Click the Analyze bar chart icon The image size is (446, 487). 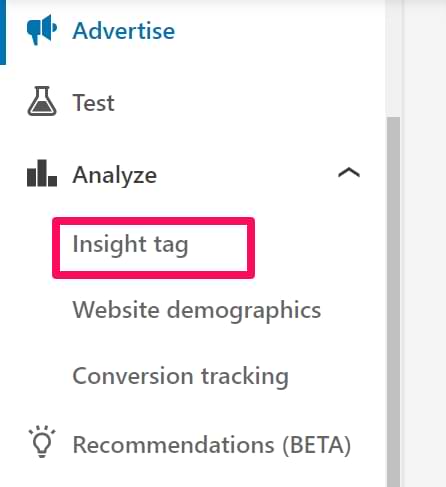pos(42,173)
